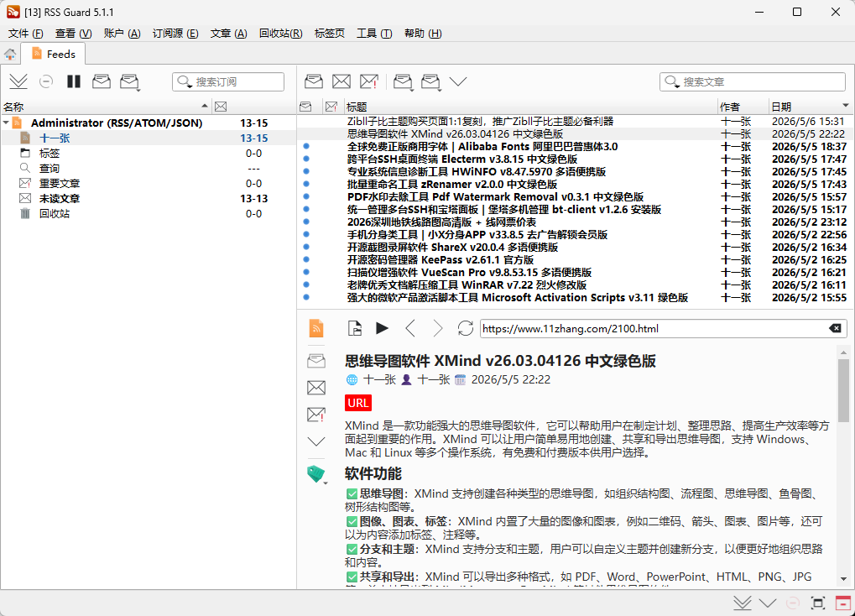Focus the 搜索订阅 search field
The height and width of the screenshot is (616, 855).
228,82
